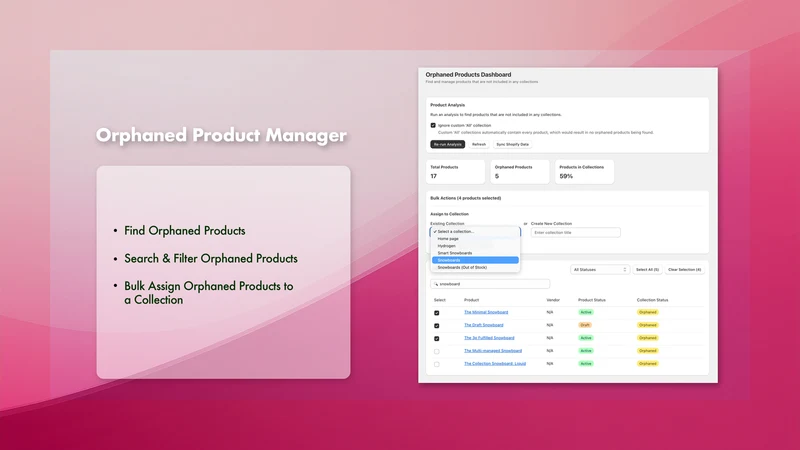Click the search magnifier icon
The width and height of the screenshot is (800, 450).
click(x=436, y=284)
